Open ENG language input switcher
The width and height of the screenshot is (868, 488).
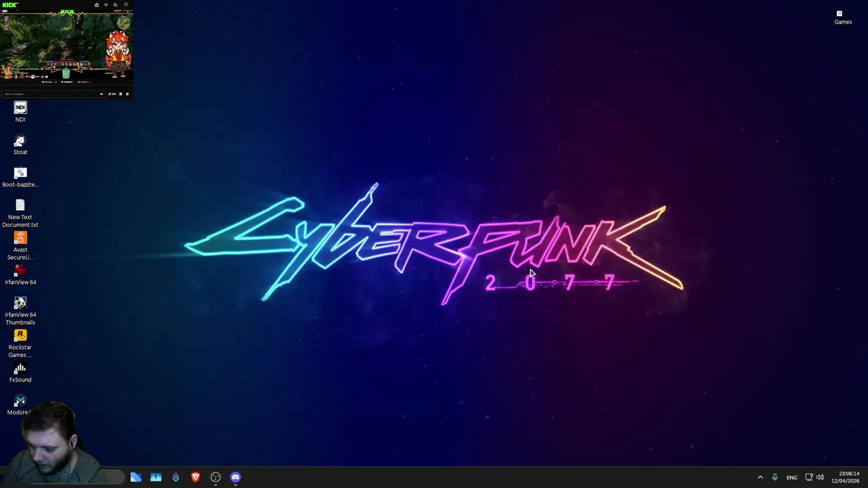click(791, 478)
